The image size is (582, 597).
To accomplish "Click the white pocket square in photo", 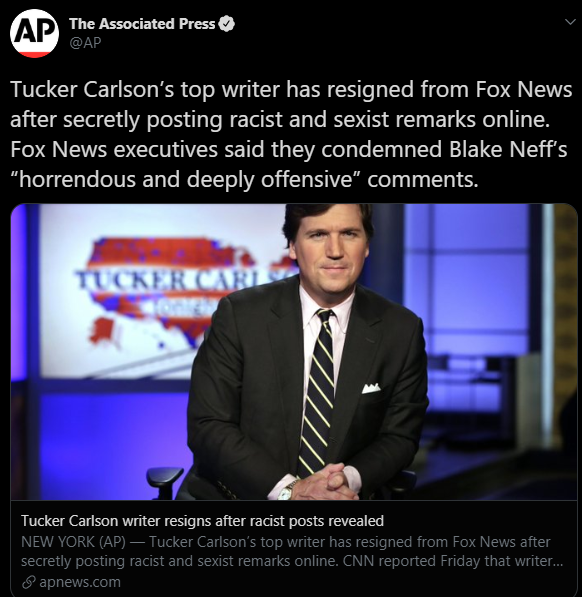I will tap(371, 388).
